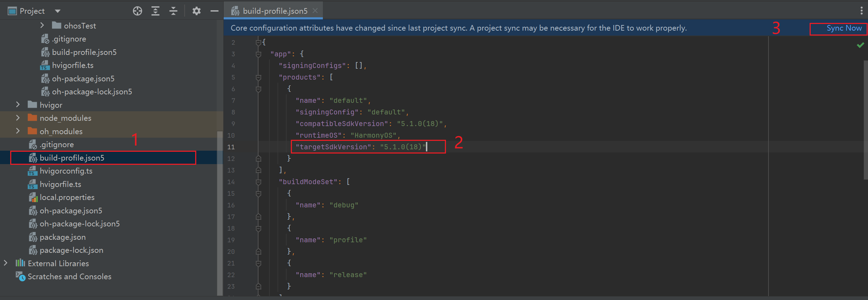Image resolution: width=868 pixels, height=300 pixels.
Task: Expand External Libraries node
Action: coord(6,263)
